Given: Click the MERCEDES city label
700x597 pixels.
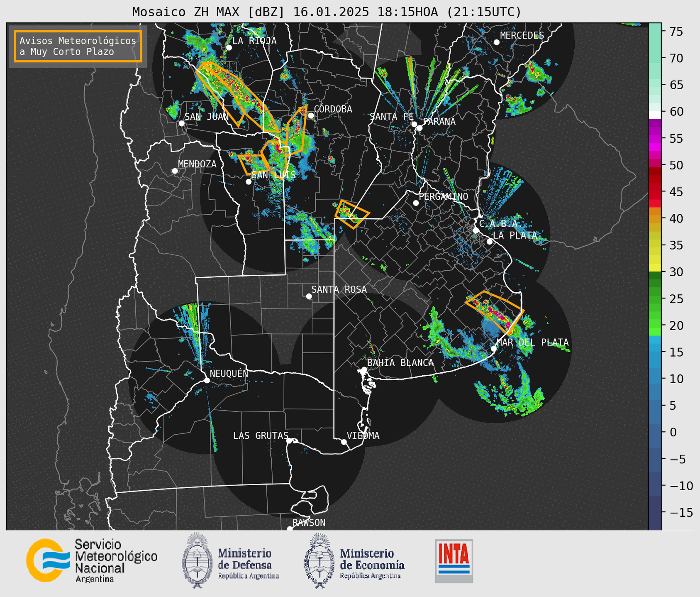Looking at the screenshot, I should [x=522, y=36].
